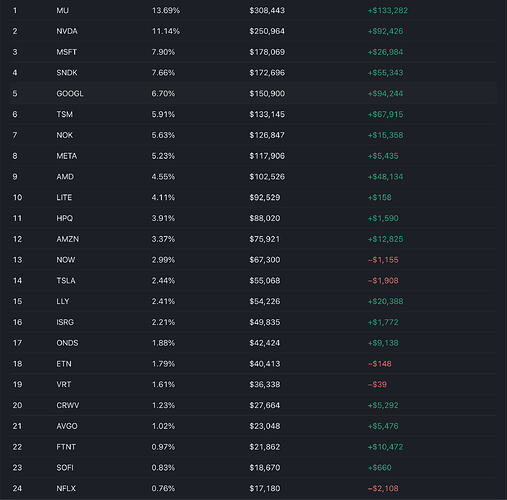Viewport: 507px width, 500px height.
Task: Click the $308,443 market value
Action: pyautogui.click(x=267, y=11)
